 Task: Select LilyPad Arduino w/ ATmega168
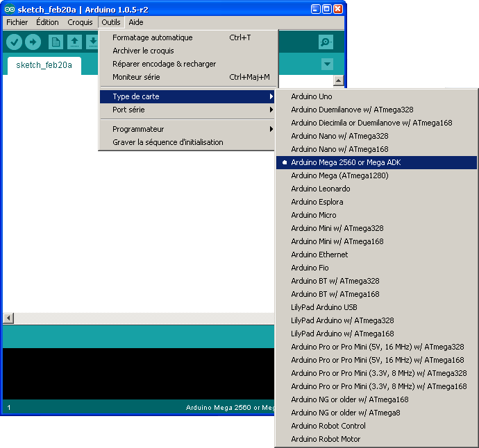click(x=376, y=334)
